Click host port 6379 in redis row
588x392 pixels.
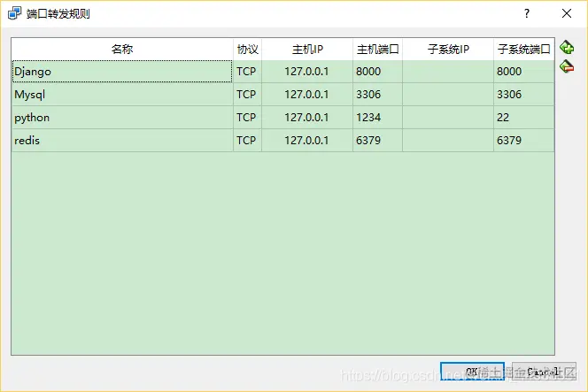click(377, 141)
